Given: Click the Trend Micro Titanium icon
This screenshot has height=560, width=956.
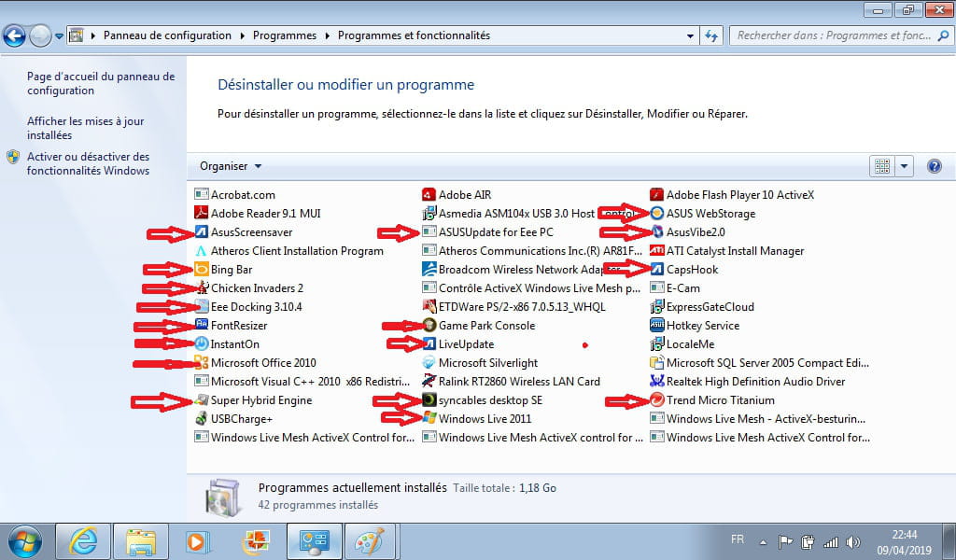Looking at the screenshot, I should 656,399.
